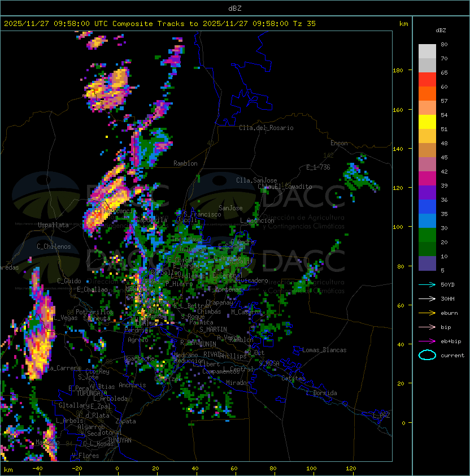Pick the dark orange 57-60 dBZ swatch
The height and width of the screenshot is (476, 470).
pos(427,94)
